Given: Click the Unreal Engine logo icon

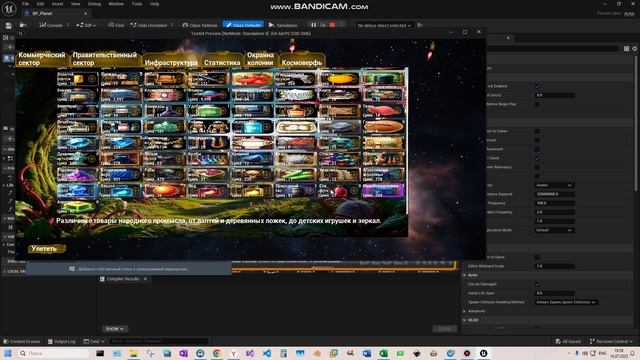Looking at the screenshot, I should pyautogui.click(x=9, y=9).
